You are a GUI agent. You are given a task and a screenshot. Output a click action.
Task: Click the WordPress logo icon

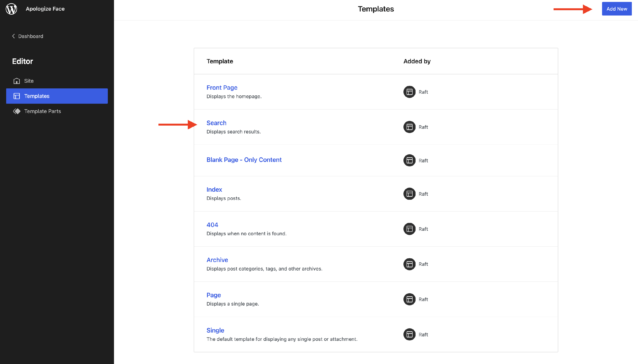pos(11,9)
